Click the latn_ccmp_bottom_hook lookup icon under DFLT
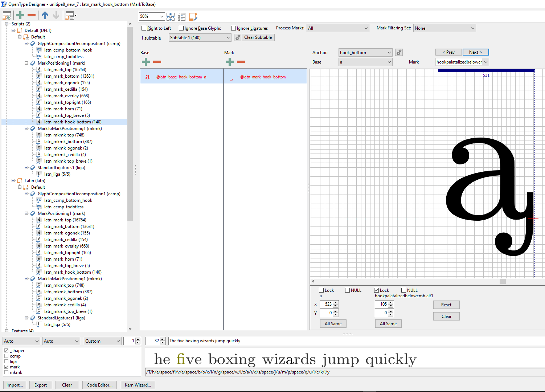Image resolution: width=545 pixels, height=392 pixels. [x=39, y=50]
